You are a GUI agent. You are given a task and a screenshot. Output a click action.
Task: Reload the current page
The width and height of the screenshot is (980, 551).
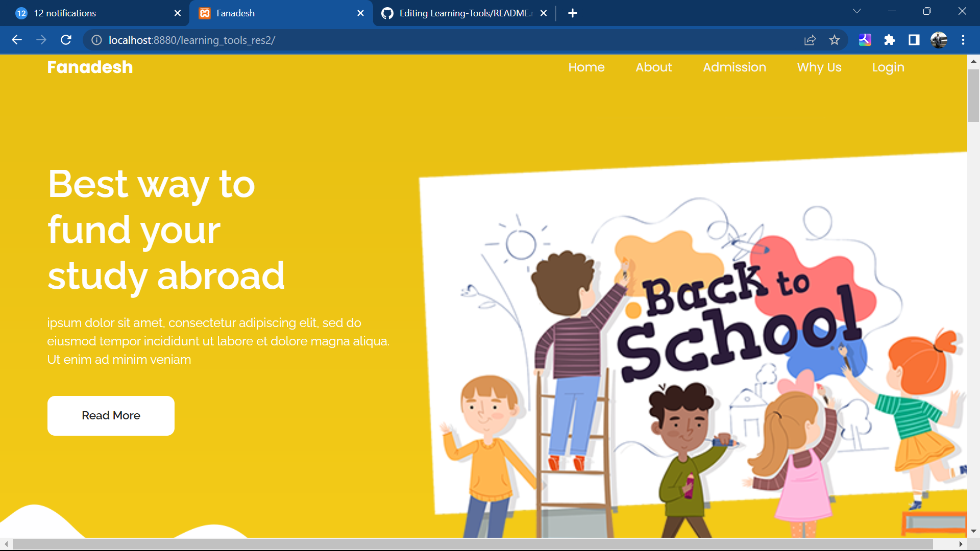[66, 40]
